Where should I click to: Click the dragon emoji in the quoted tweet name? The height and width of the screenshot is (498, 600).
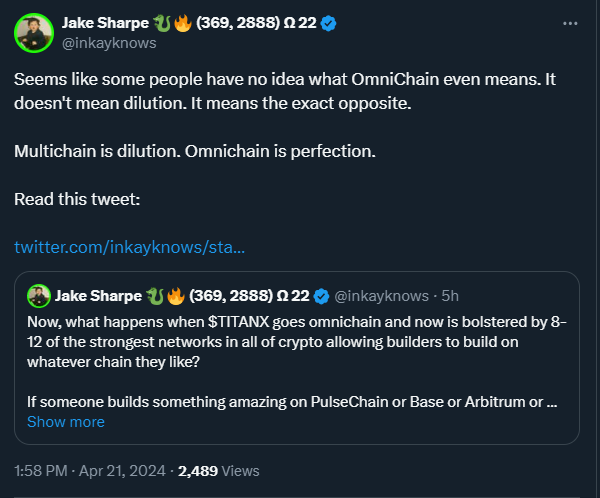pos(154,295)
